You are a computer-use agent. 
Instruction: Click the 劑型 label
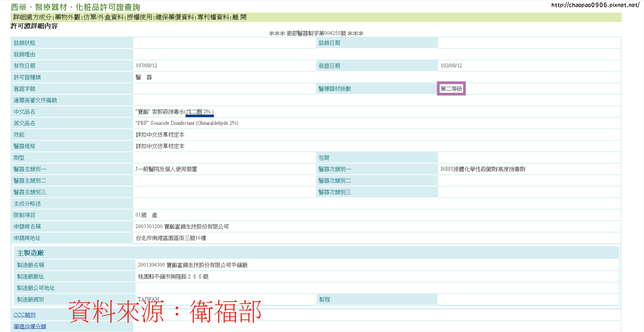(19, 158)
